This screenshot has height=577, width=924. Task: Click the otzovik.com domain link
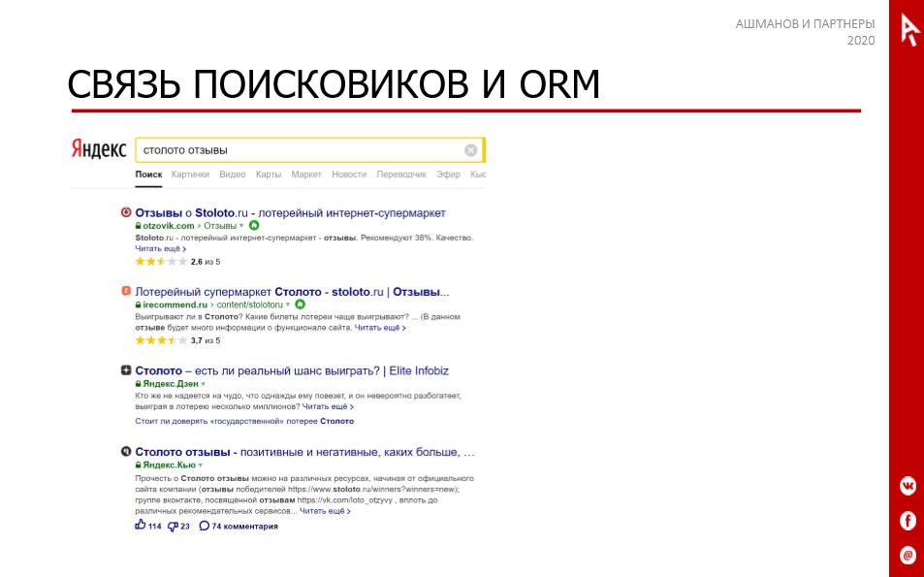click(169, 226)
